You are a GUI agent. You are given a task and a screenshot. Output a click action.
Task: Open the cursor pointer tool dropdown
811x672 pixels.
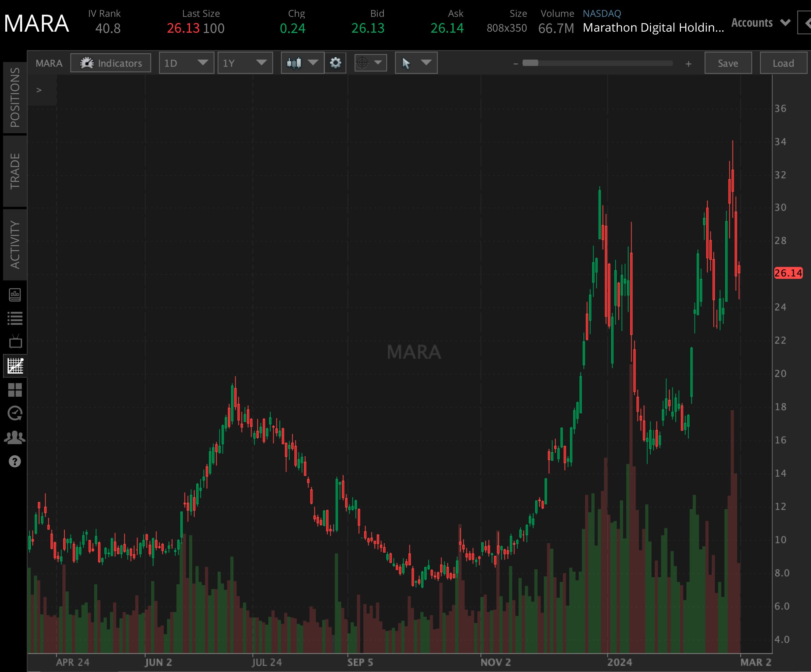click(416, 63)
